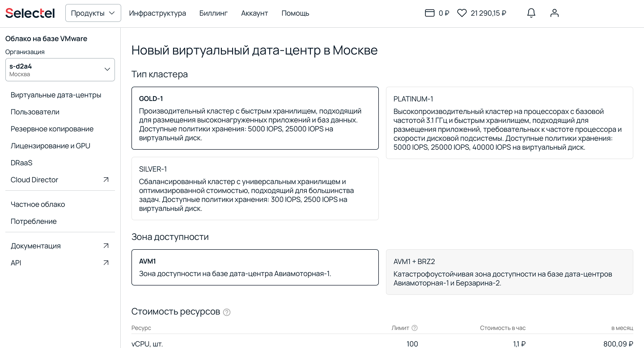This screenshot has width=644, height=348.
Task: Click the bonus heart icon
Action: pos(462,13)
